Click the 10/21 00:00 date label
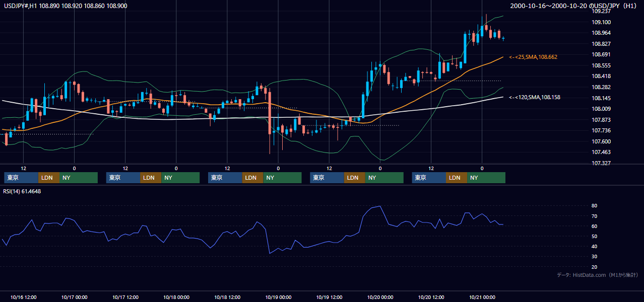 coord(482,297)
